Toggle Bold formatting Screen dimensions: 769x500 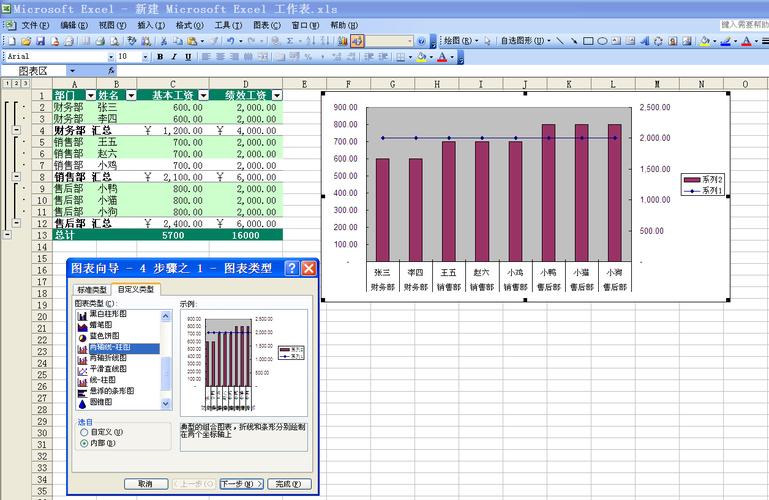tap(160, 57)
